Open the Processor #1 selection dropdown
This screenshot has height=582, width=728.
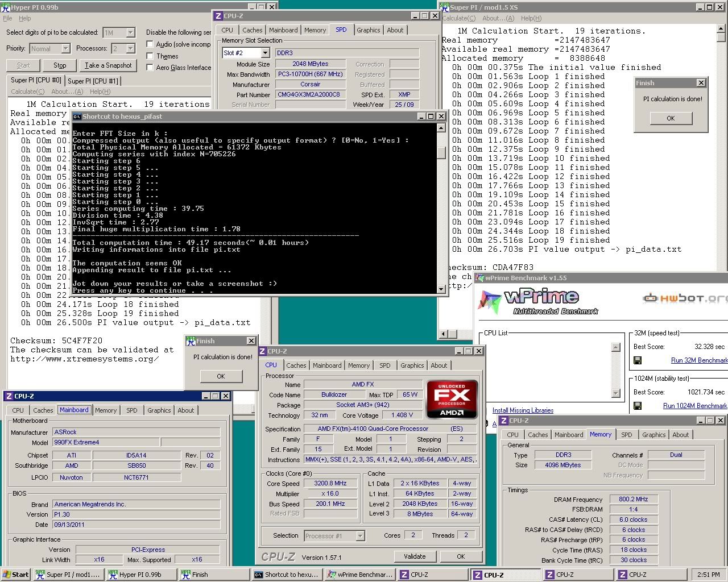pos(360,535)
